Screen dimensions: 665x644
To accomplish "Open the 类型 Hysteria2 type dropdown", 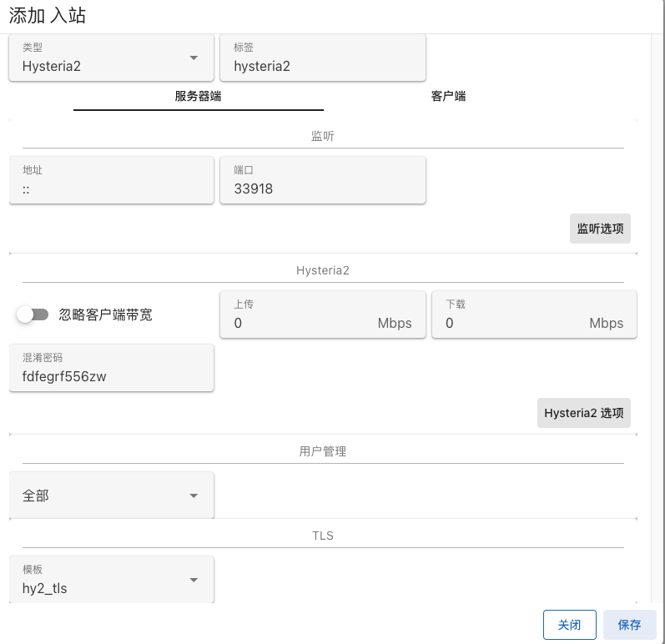I will click(x=111, y=58).
